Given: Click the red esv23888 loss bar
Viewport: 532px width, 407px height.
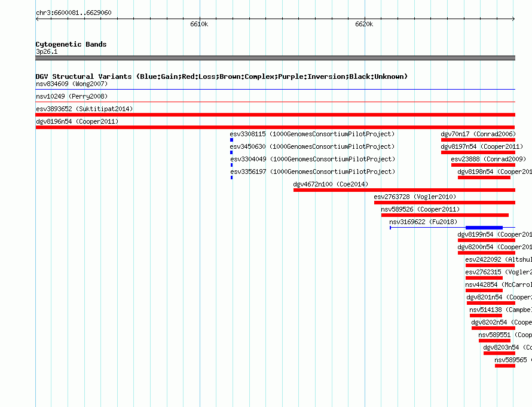Looking at the screenshot, I should click(483, 165).
